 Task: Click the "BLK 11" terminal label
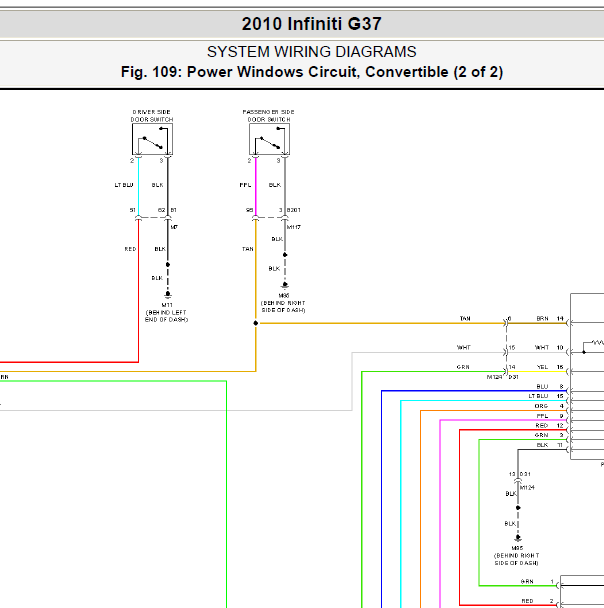550,445
